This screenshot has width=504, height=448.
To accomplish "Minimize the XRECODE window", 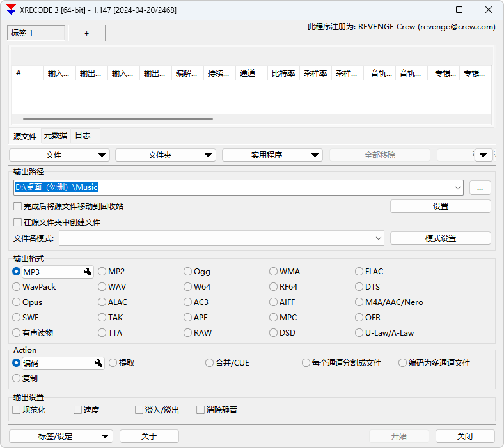I will coord(430,10).
